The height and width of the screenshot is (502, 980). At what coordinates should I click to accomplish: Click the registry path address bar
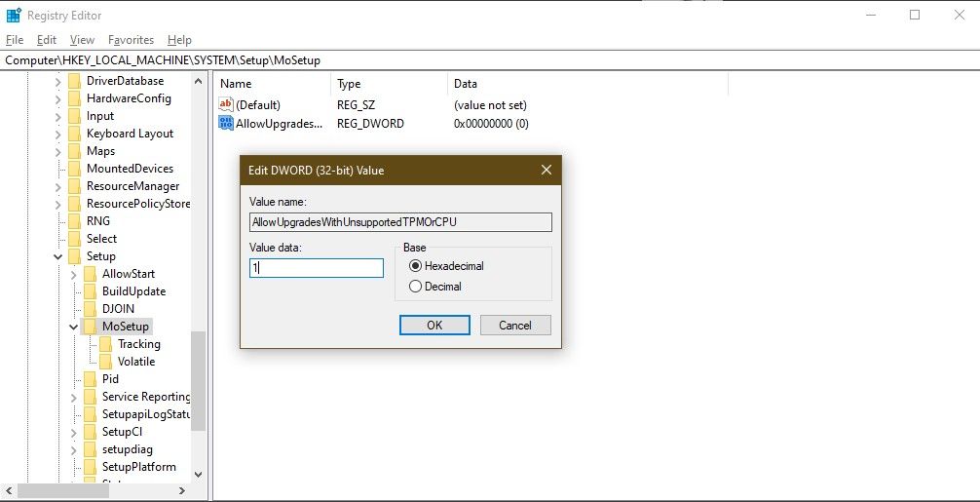tap(490, 60)
